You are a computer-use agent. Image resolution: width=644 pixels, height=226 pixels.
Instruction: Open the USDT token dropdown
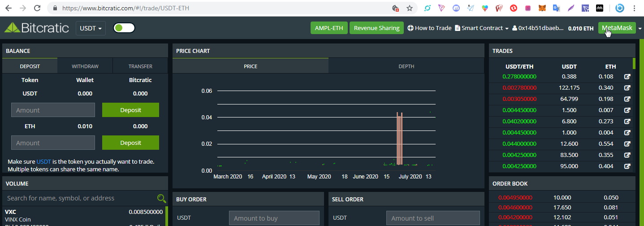point(91,28)
